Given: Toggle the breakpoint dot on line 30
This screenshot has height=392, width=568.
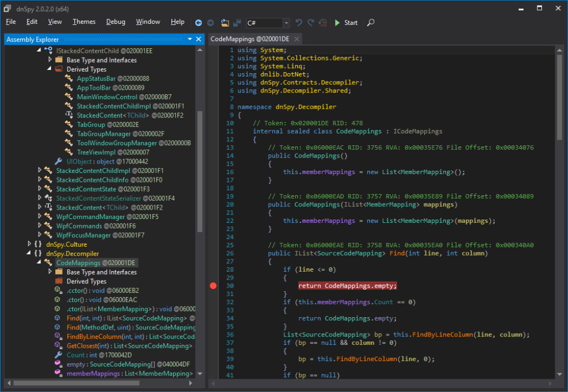Looking at the screenshot, I should [x=213, y=286].
